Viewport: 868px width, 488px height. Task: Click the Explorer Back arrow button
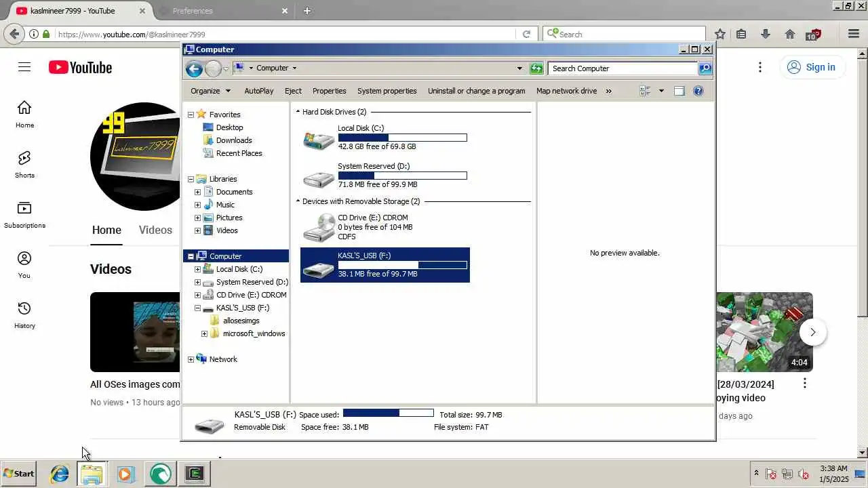(194, 68)
